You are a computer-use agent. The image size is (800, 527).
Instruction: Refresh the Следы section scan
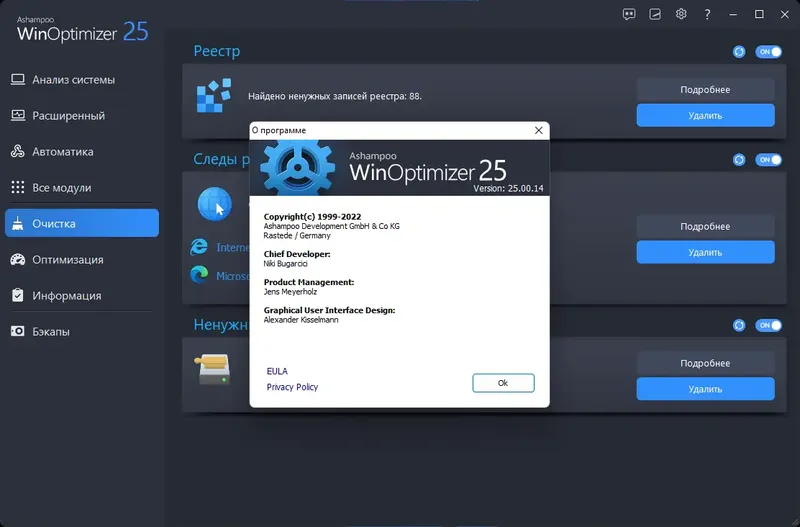(739, 160)
